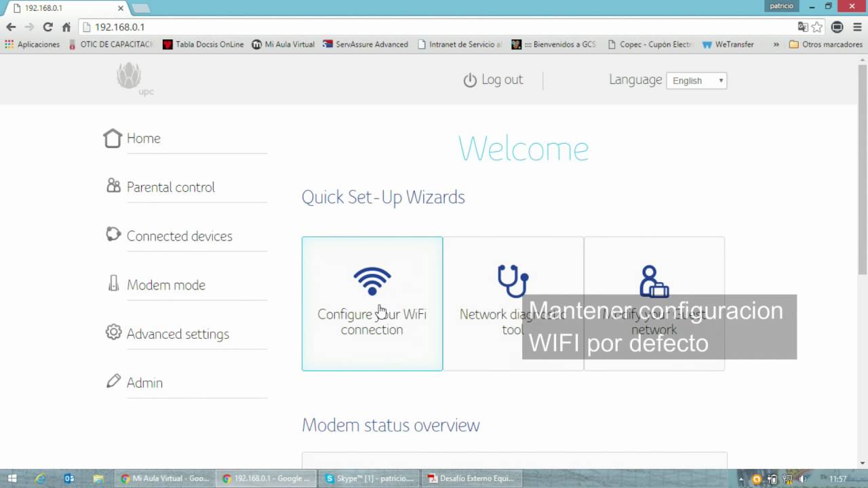
Task: Click the Modem mode device icon
Action: click(x=113, y=283)
